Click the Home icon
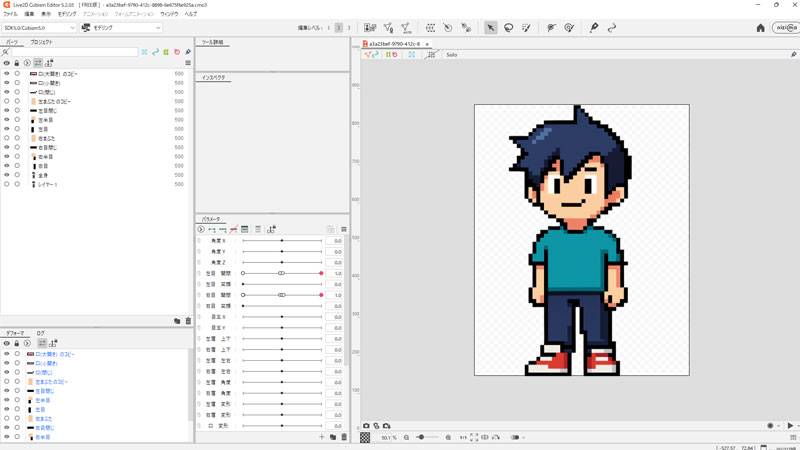Viewport: 800px width, 450px height. click(x=760, y=28)
